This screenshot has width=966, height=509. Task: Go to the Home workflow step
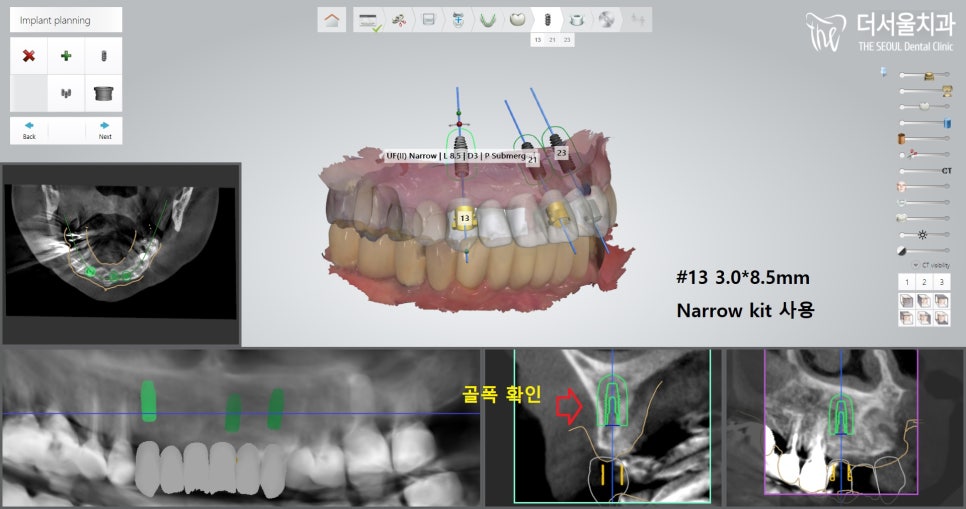pyautogui.click(x=332, y=19)
